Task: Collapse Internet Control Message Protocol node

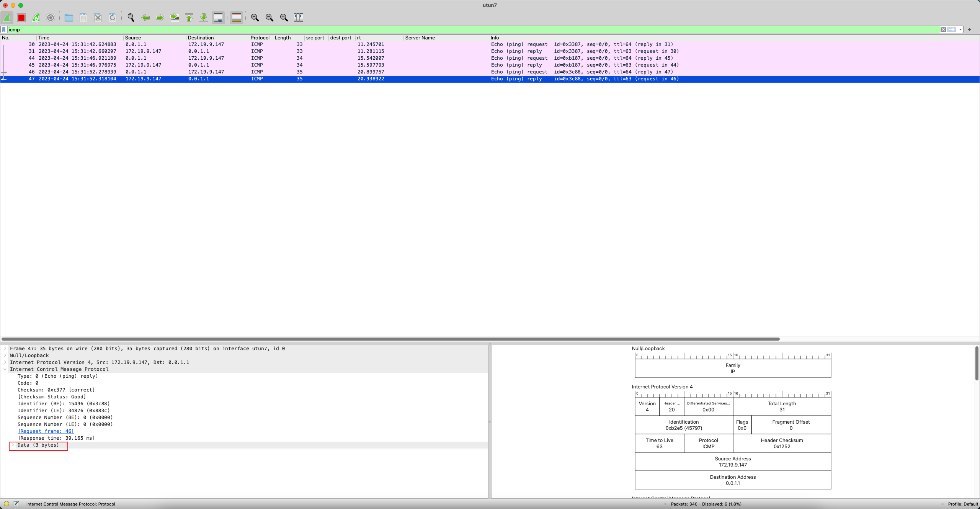Action: pos(5,369)
